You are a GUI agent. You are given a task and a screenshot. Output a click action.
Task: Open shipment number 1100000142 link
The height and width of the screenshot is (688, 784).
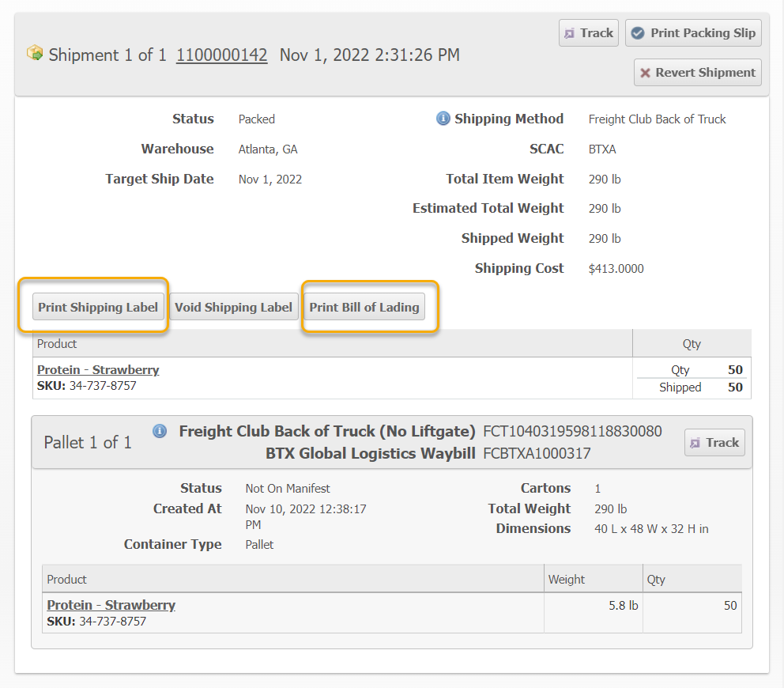pos(221,55)
